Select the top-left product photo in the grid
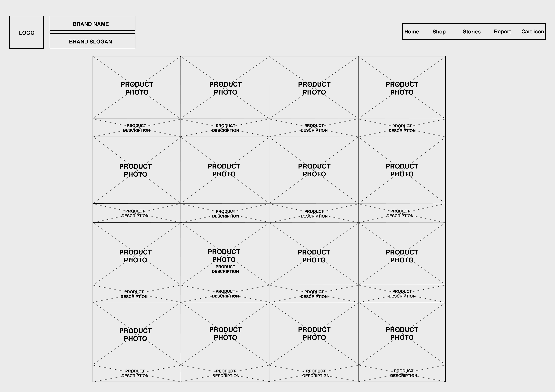This screenshot has height=392, width=555. (137, 88)
